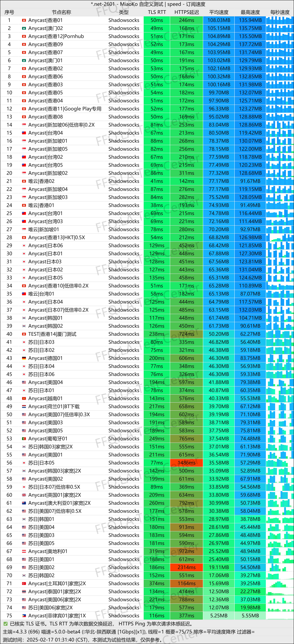The image size is (294, 644).
Task: Click the UK flag beside Anycast|英国01|家宽|2X
Action: pyautogui.click(x=24, y=495)
